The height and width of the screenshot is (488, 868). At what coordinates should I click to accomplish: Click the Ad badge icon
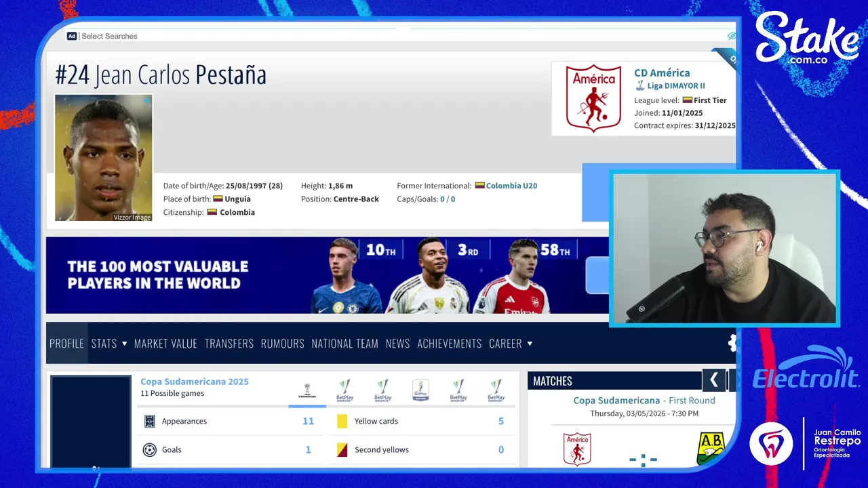pos(72,36)
